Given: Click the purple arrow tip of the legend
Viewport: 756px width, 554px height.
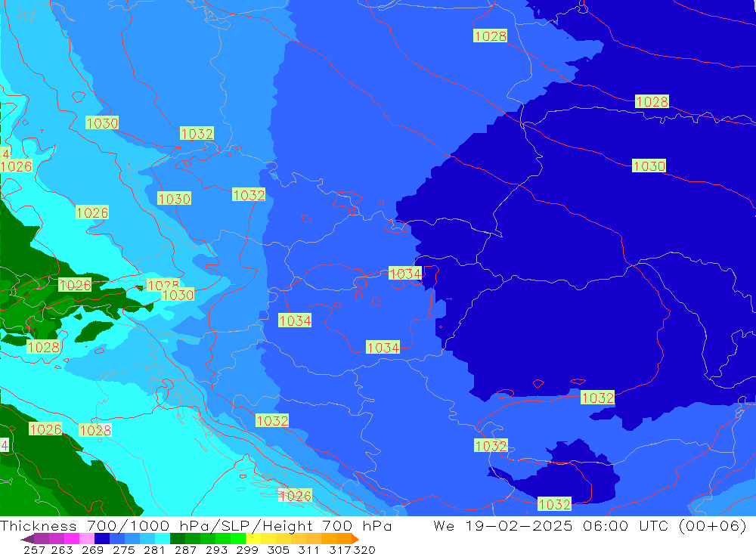Looking at the screenshot, I should tap(27, 539).
